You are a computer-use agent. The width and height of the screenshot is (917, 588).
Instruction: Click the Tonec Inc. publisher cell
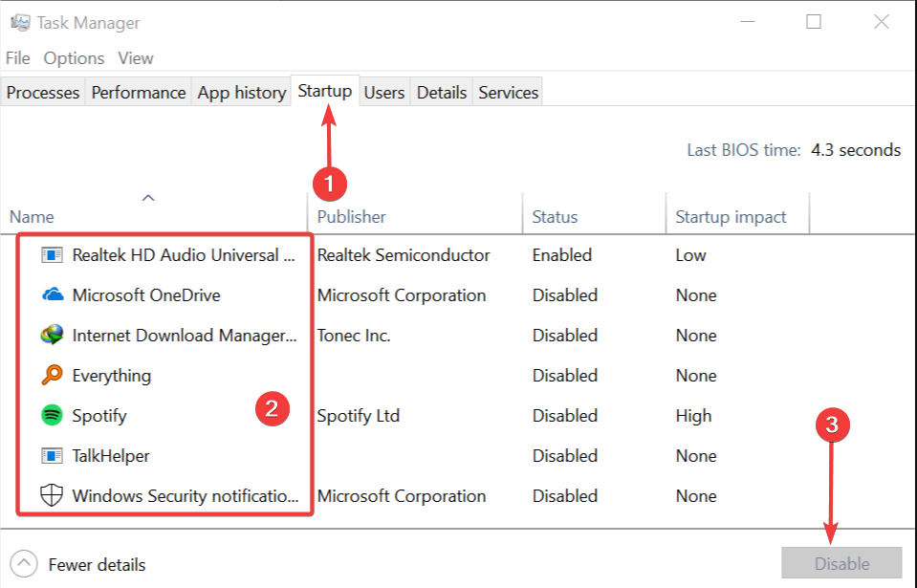354,336
